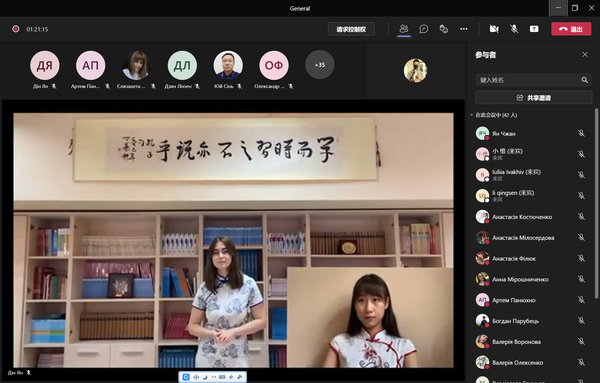600x383 pixels.
Task: Expand the +35 more participants bubble
Action: coord(320,65)
